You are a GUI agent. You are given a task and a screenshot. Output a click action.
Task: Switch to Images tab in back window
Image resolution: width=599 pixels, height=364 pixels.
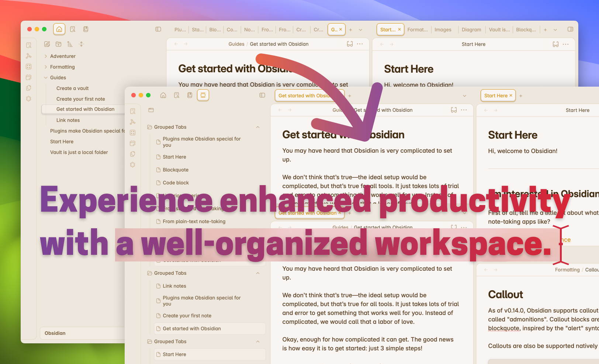click(x=443, y=30)
